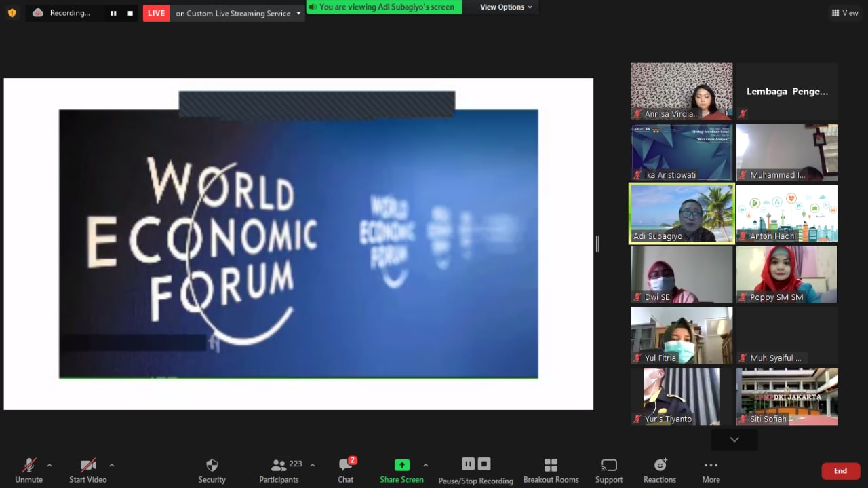Expand Custom Live Streaming Service dropdown
This screenshot has height=488, width=868.
298,13
